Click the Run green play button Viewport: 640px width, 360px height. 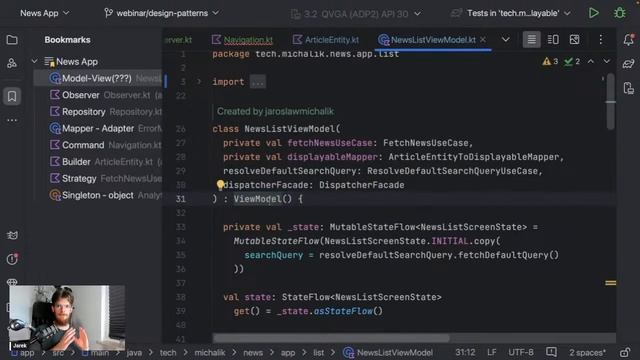[593, 13]
